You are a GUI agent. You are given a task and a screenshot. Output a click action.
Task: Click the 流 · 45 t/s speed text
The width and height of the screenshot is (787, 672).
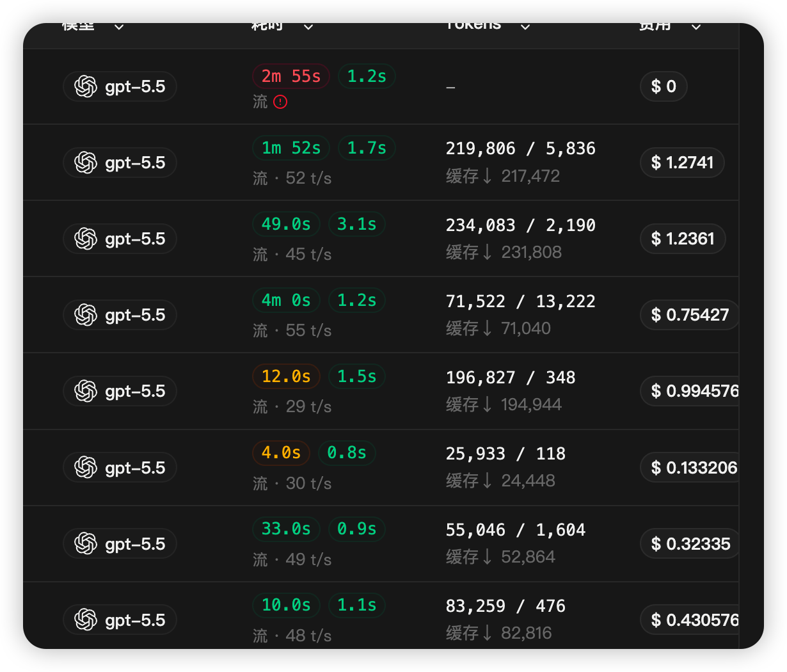point(292,254)
